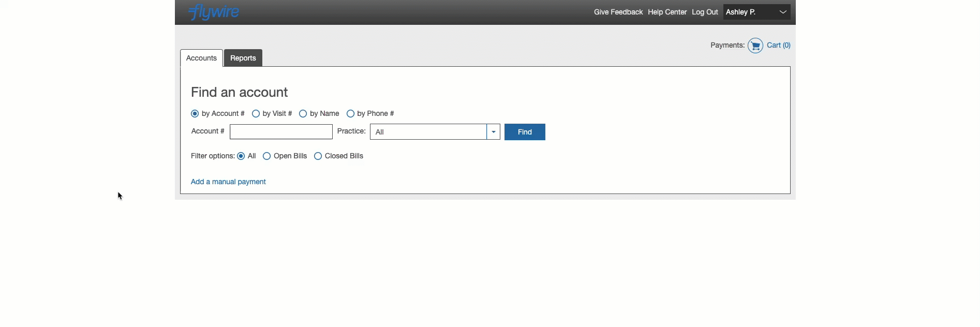
Task: Click the Practice combo box showing All
Action: click(x=428, y=132)
